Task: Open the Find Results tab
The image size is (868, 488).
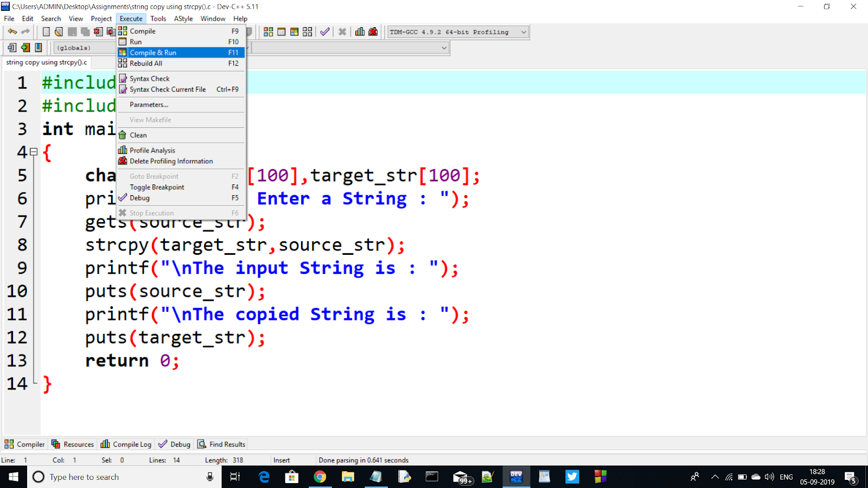Action: coord(226,444)
